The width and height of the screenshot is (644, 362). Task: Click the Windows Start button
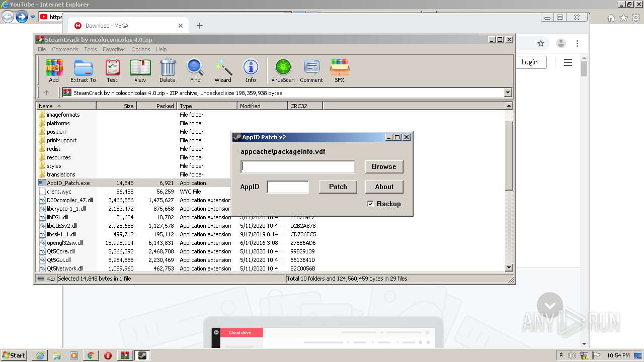tap(14, 355)
